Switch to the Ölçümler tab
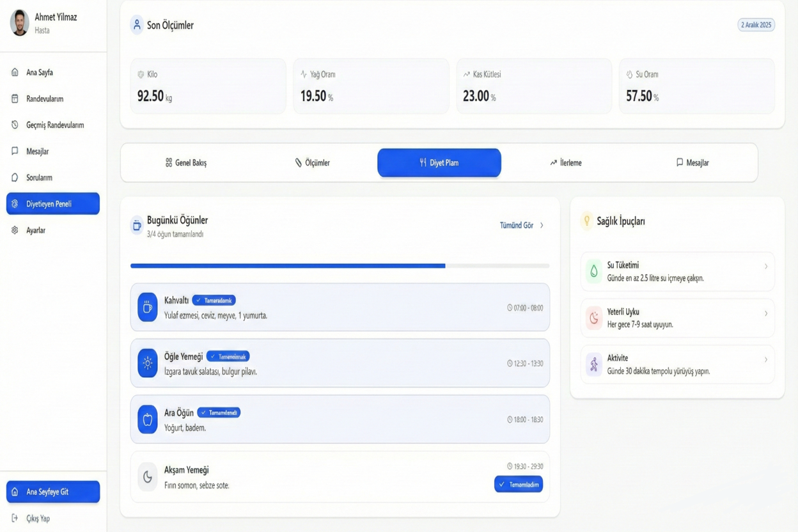798x532 pixels. click(312, 163)
